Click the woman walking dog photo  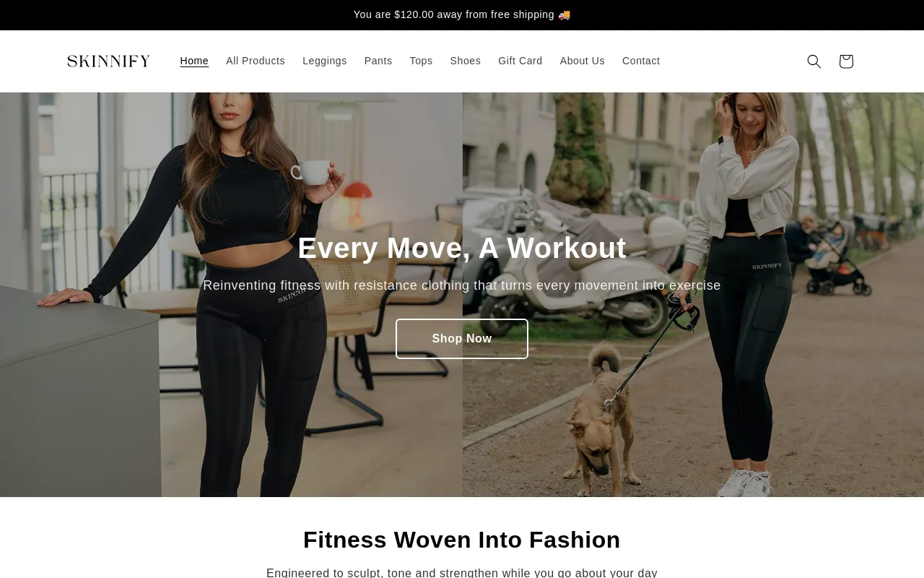click(x=693, y=295)
